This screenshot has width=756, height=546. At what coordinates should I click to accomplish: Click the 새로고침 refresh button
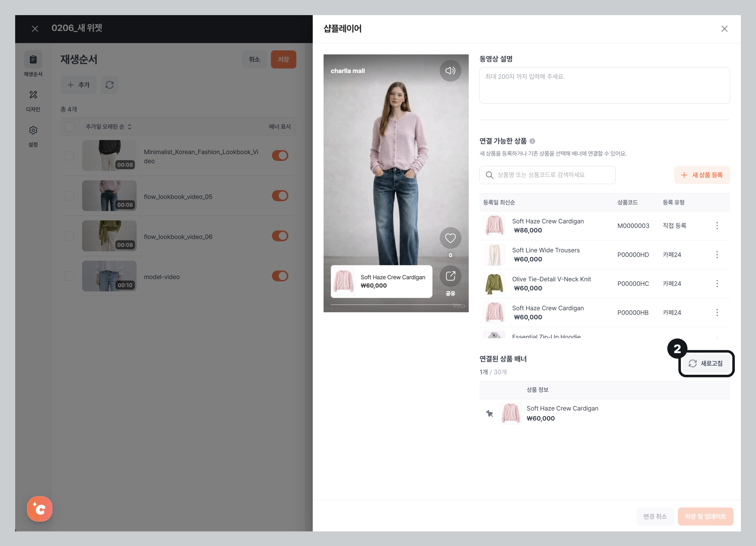pyautogui.click(x=706, y=363)
